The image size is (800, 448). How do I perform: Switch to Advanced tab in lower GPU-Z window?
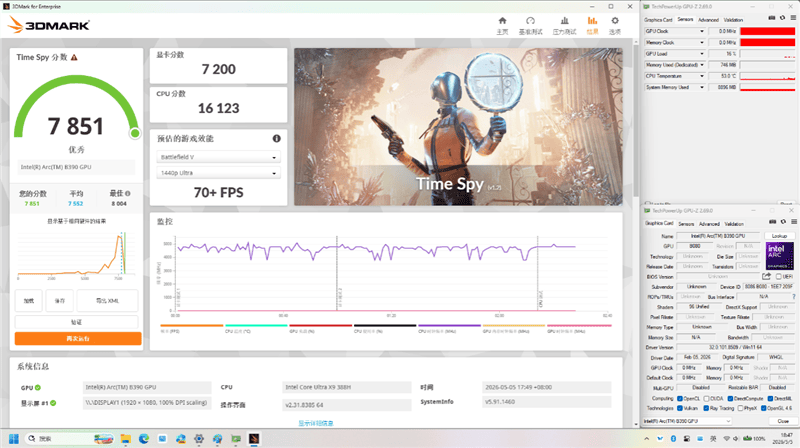tap(709, 223)
